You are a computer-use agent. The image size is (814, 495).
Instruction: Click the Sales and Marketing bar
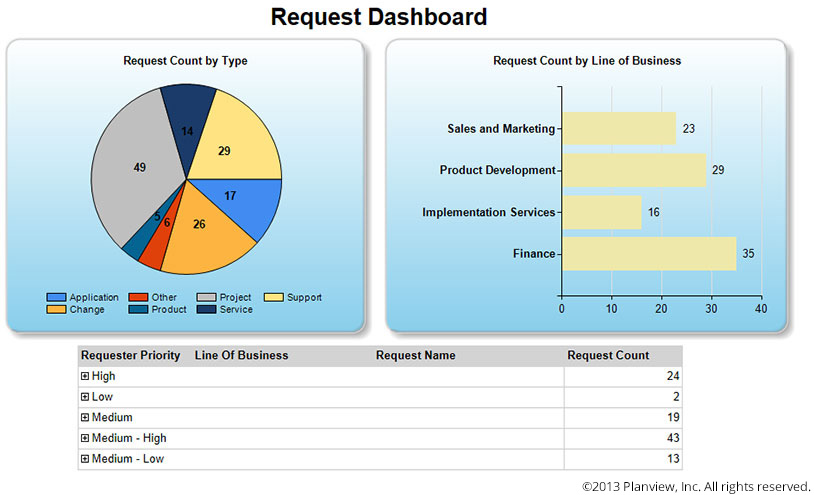click(x=619, y=129)
